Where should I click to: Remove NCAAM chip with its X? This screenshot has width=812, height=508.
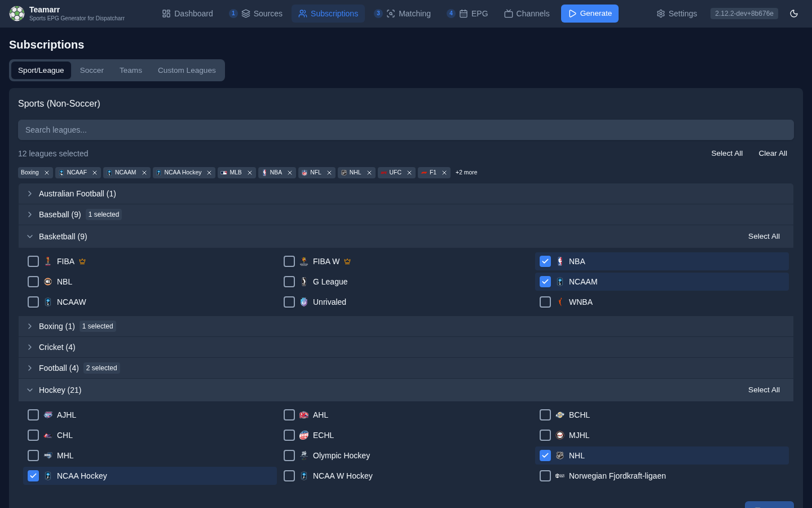pyautogui.click(x=144, y=173)
